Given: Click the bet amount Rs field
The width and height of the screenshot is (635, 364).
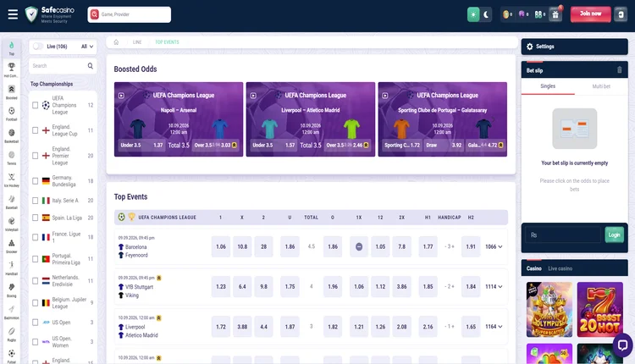Looking at the screenshot, I should point(563,234).
